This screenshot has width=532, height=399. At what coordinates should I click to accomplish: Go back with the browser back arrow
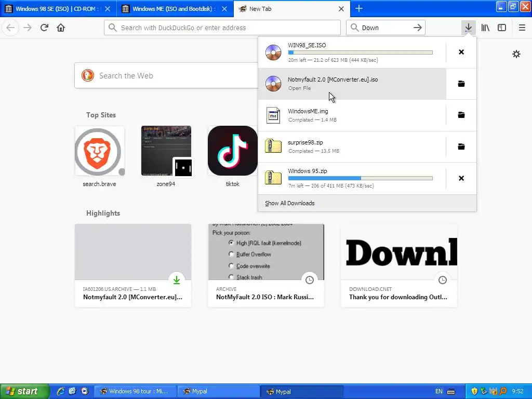[x=10, y=28]
